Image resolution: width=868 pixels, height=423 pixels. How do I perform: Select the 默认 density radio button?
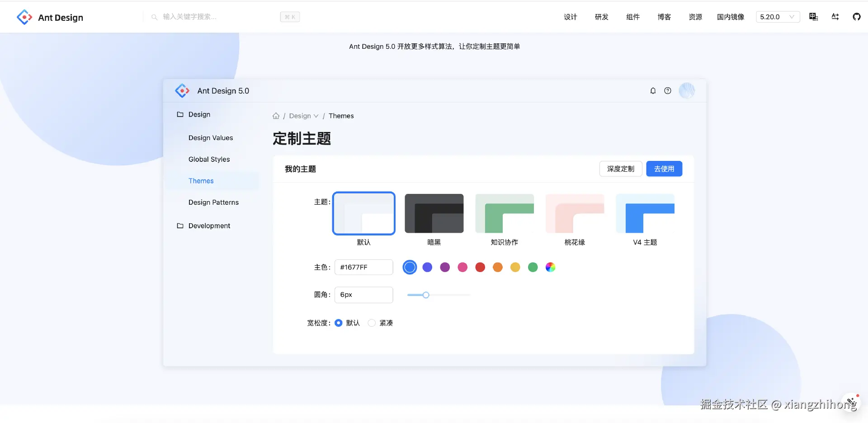point(338,323)
